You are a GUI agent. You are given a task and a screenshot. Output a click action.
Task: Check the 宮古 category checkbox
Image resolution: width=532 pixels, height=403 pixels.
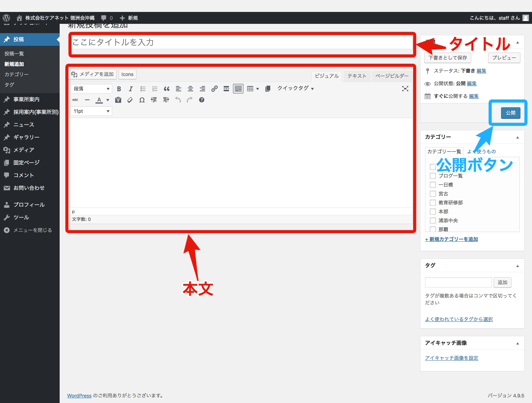point(433,194)
